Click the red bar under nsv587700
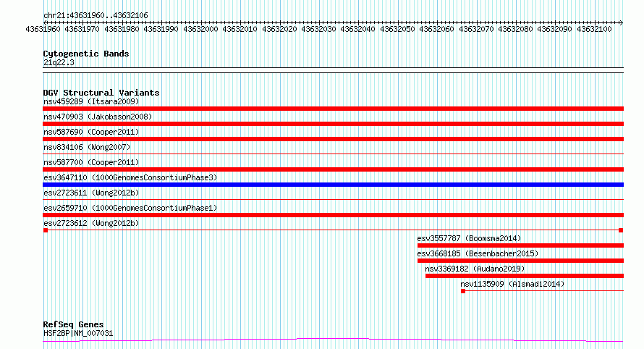Screen dimensions: 644x349 pyautogui.click(x=333, y=169)
